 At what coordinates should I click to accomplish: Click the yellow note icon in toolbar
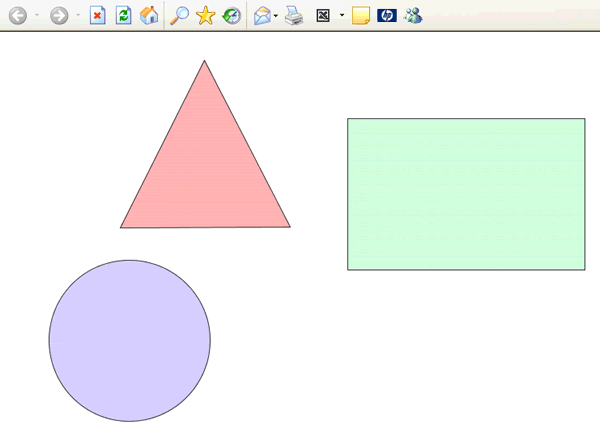[x=361, y=15]
